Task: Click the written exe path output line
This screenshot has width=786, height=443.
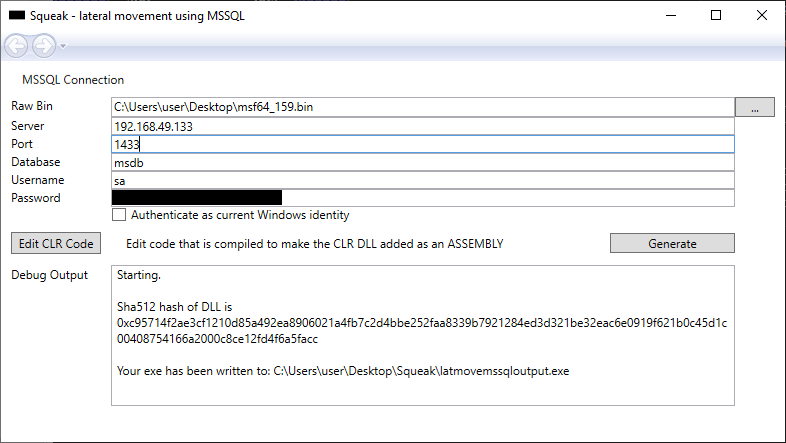Action: tap(342, 372)
